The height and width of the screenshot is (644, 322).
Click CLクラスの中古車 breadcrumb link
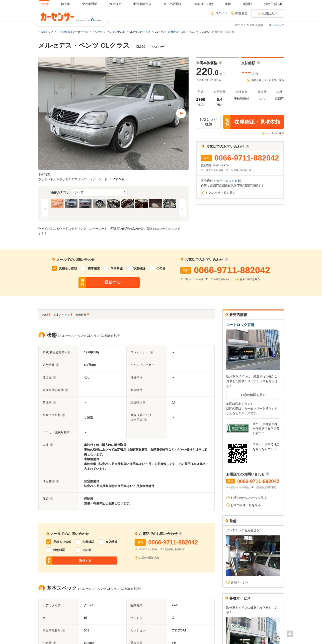pyautogui.click(x=140, y=32)
